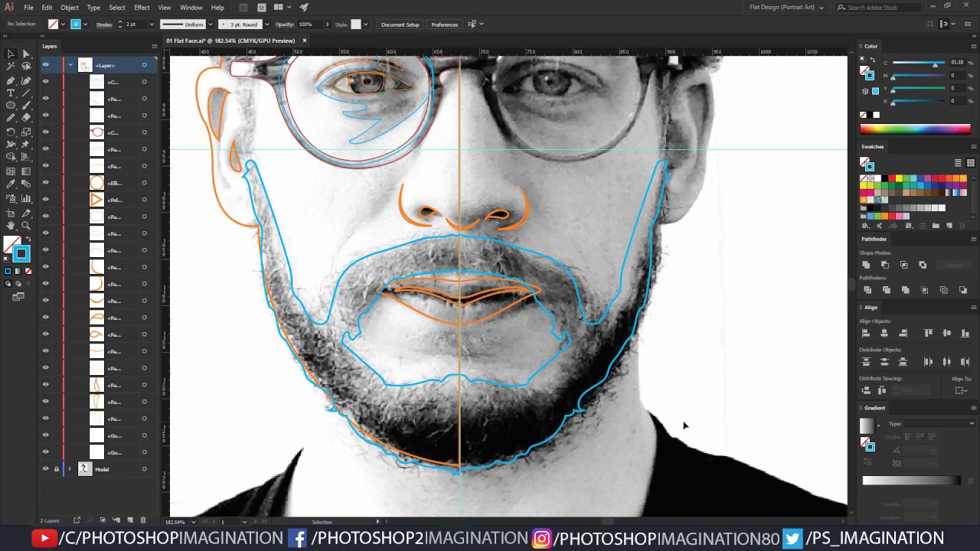The image size is (980, 551).
Task: Pick the Paintbrush tool
Action: [x=26, y=106]
